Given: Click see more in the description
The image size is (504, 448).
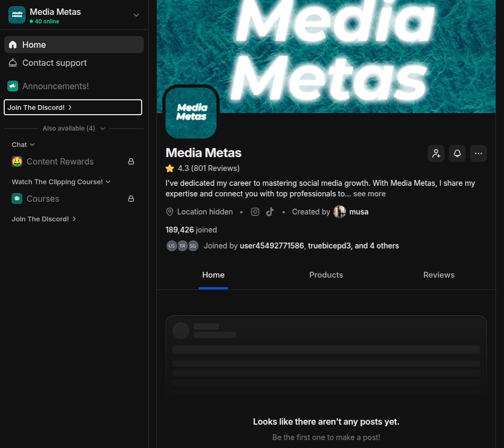Looking at the screenshot, I should coord(369,194).
